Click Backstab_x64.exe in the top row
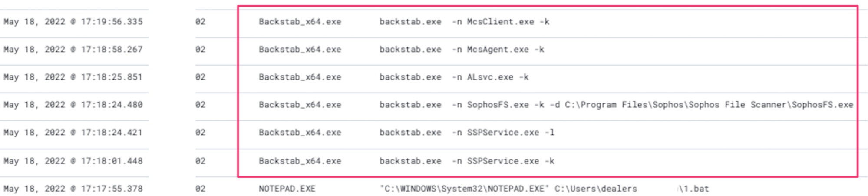This screenshot has width=868, height=196. pyautogui.click(x=300, y=22)
